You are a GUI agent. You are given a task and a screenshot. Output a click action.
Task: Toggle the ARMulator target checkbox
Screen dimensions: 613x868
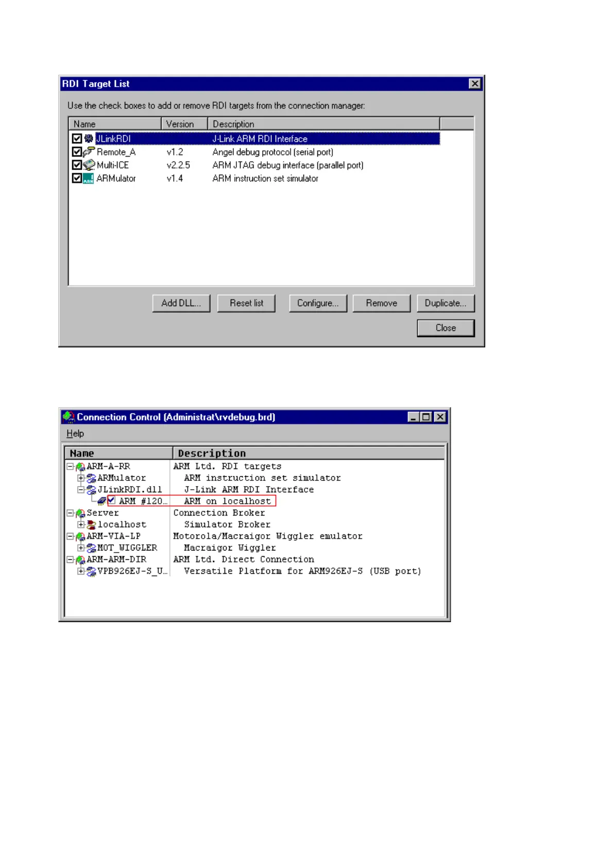point(77,178)
